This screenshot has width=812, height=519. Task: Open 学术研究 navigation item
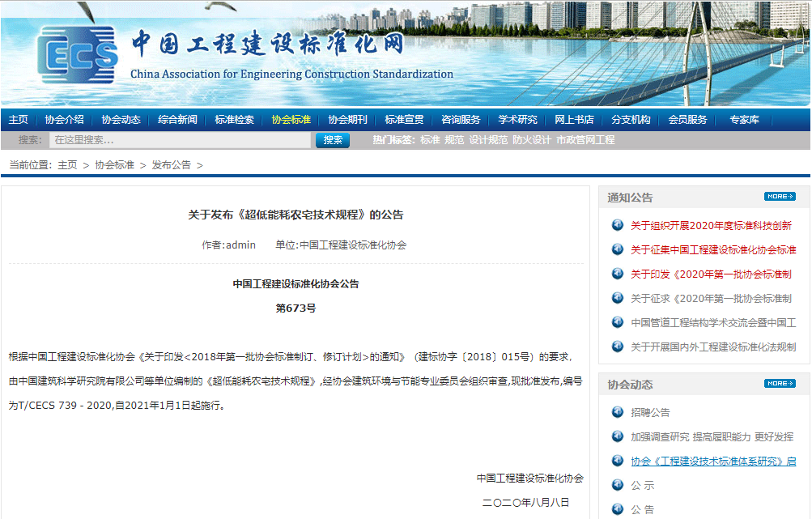point(517,120)
